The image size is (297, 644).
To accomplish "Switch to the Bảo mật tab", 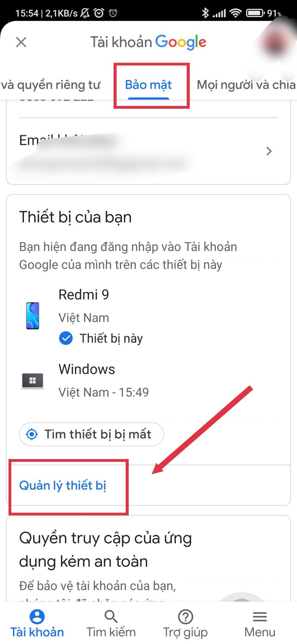I will 148,85.
